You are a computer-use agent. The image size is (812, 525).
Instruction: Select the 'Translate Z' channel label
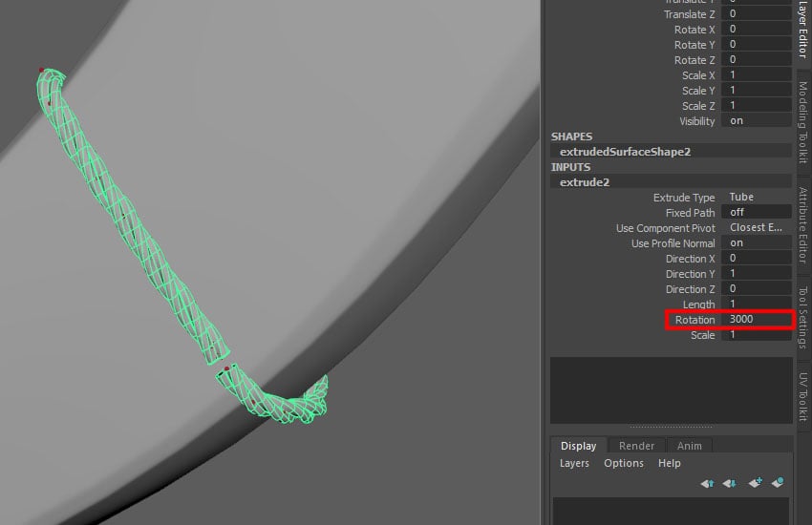(x=690, y=14)
